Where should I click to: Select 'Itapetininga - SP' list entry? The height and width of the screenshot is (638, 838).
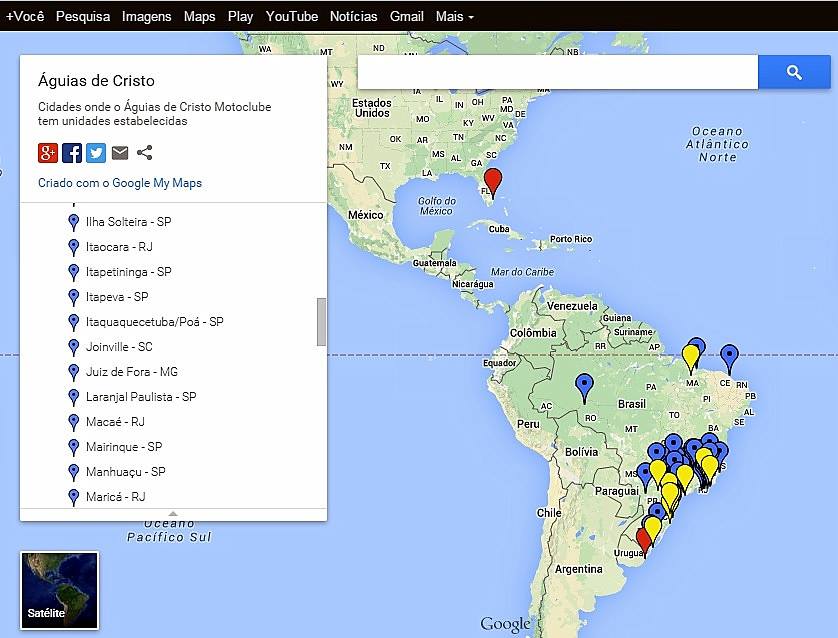click(x=129, y=272)
